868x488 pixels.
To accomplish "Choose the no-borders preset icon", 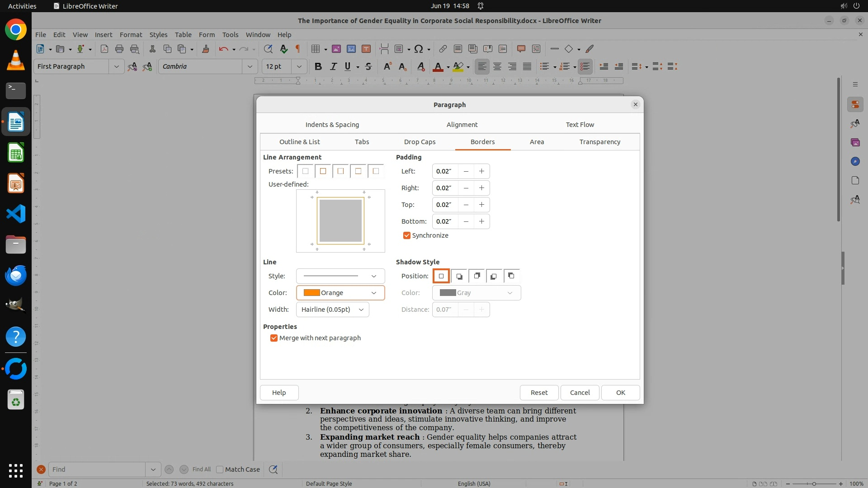I will coord(306,171).
